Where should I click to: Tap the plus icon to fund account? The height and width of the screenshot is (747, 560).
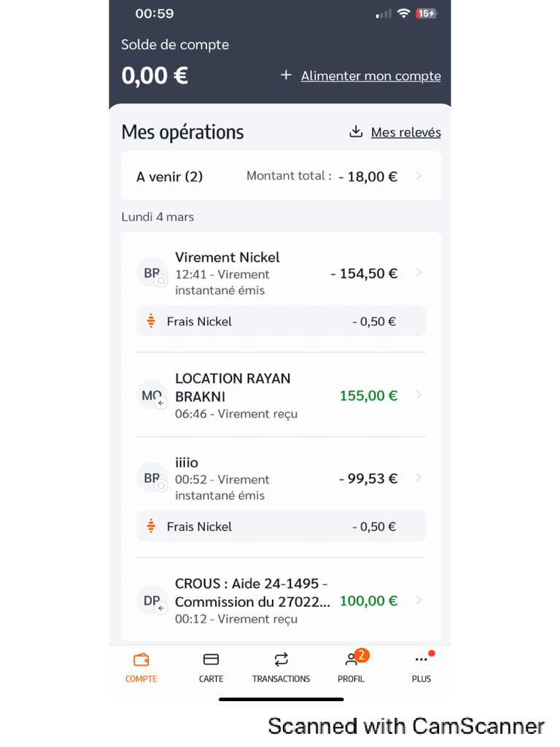tap(286, 75)
